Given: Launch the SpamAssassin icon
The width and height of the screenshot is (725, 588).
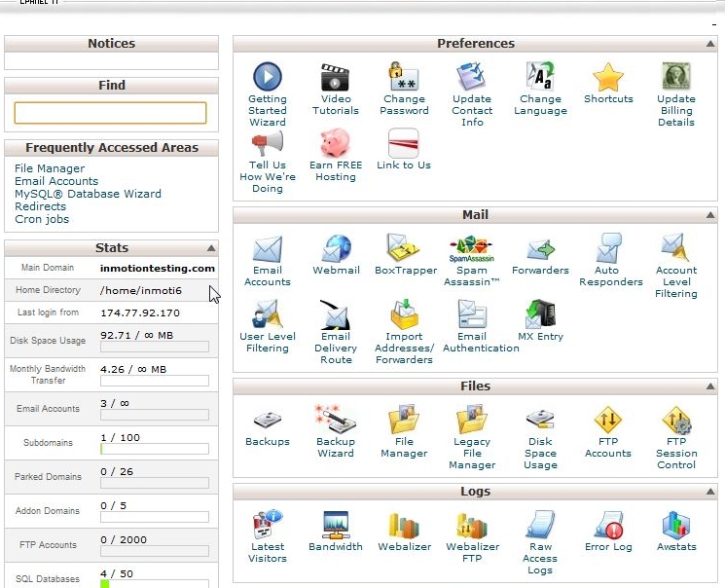Looking at the screenshot, I should coord(471,248).
